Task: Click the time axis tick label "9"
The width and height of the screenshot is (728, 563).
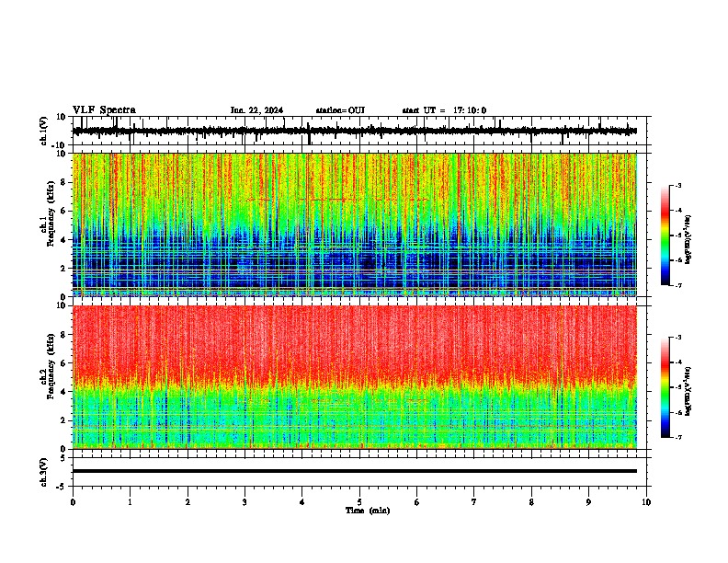Action: (x=588, y=502)
